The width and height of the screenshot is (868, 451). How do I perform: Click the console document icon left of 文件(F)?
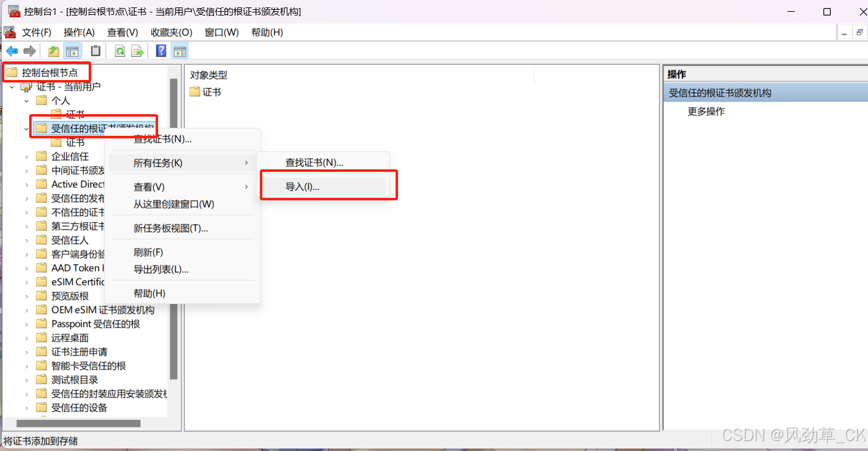(9, 32)
